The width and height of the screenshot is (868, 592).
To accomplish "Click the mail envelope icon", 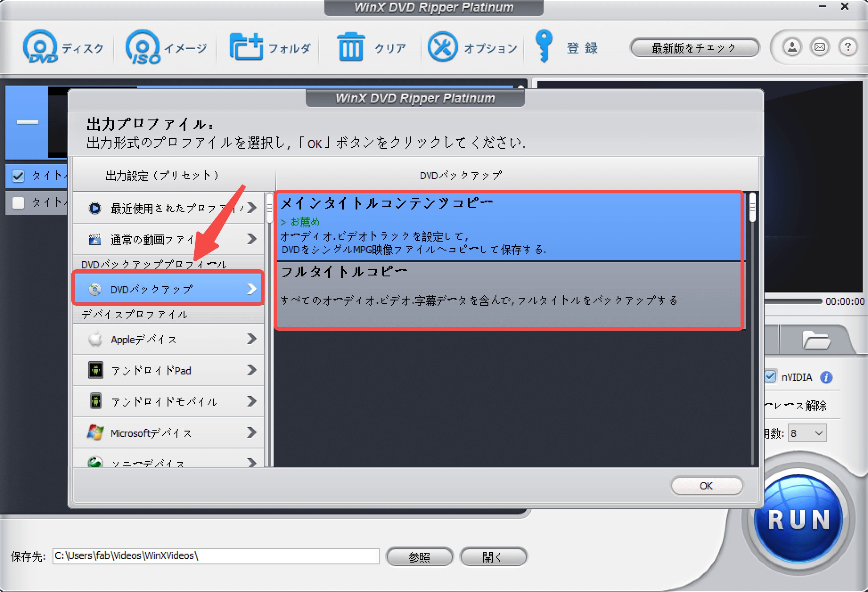I will point(820,47).
